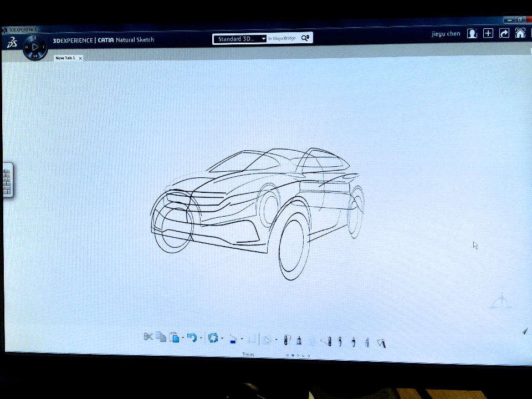532x399 pixels.
Task: Switch to fifth toolbar page dot
Action: [309, 356]
